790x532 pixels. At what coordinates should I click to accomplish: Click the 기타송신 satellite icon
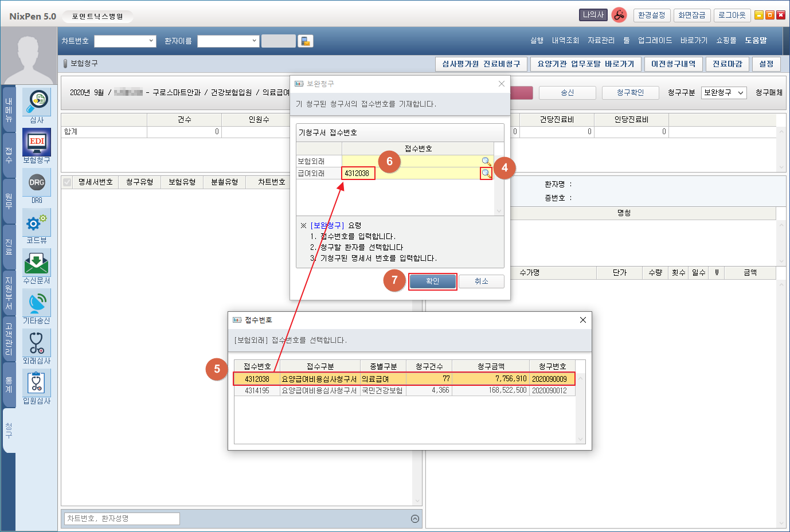[x=37, y=303]
